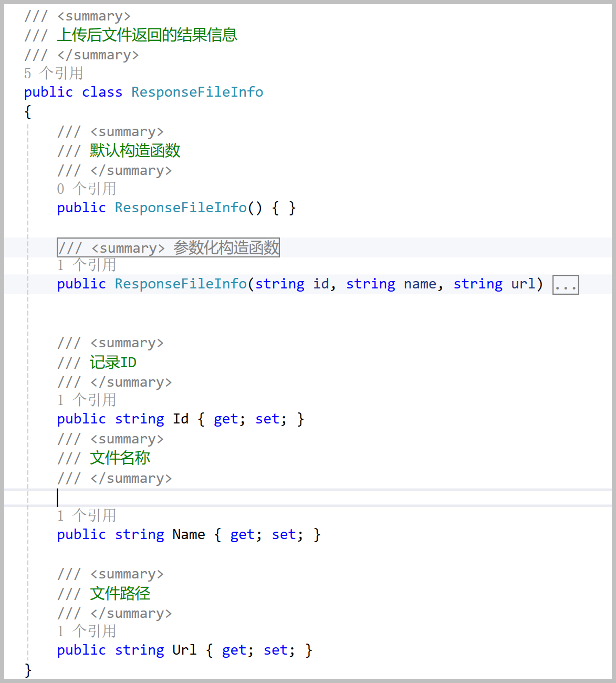Screen dimensions: 616x683
Task: Click the 文件路径 comment text
Action: (x=120, y=593)
